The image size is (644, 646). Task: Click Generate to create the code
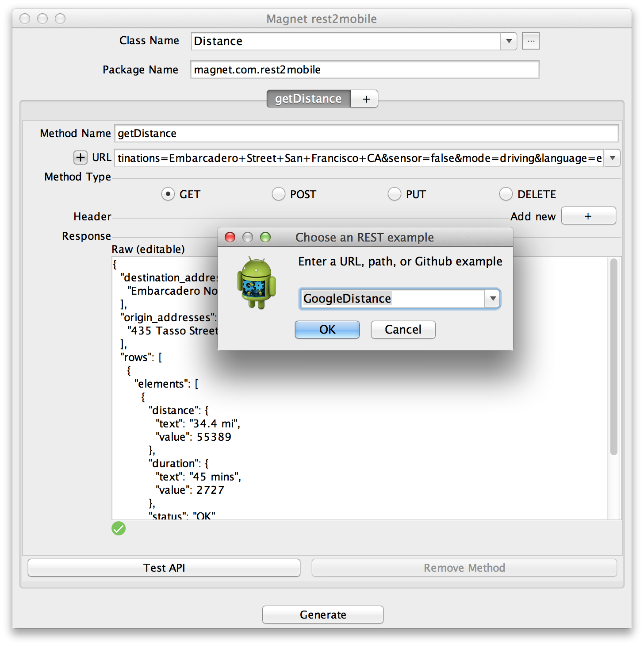(323, 615)
